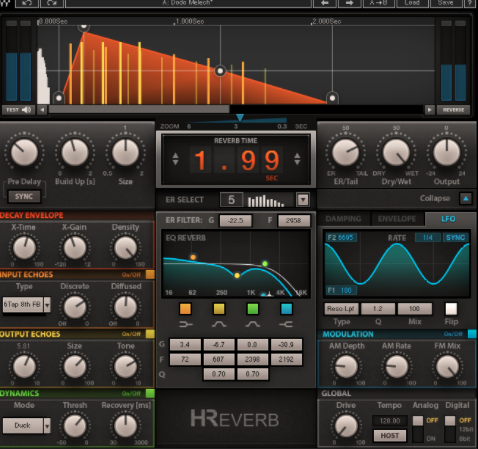This screenshot has width=478, height=449.
Task: Click the Save button
Action: click(446, 3)
